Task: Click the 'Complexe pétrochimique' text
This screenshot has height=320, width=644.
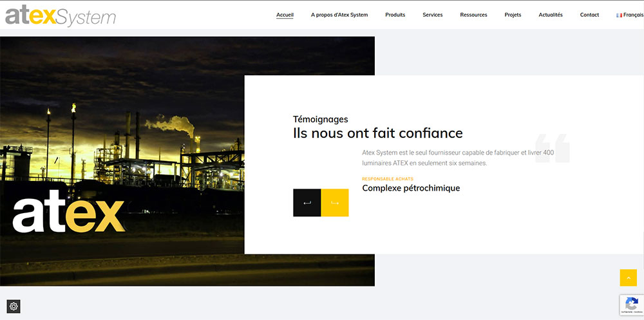Action: [411, 188]
